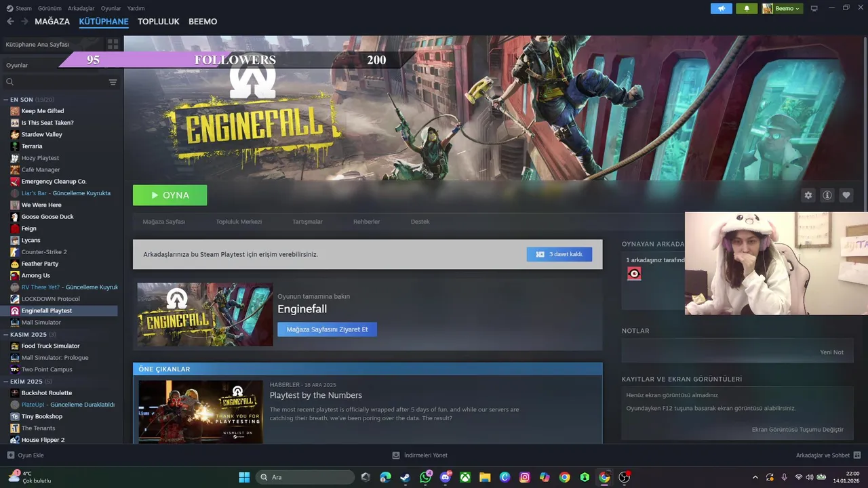The width and height of the screenshot is (868, 488).
Task: Select Goose Goose Duck in library
Action: click(47, 216)
